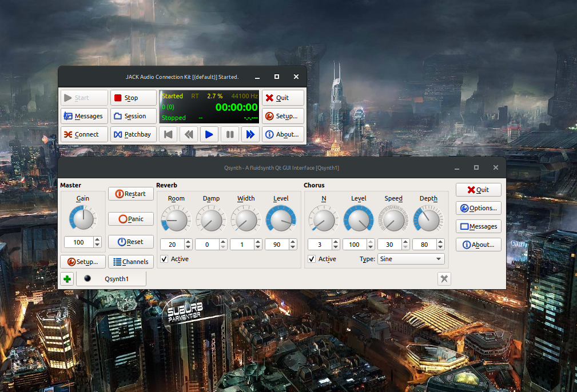The height and width of the screenshot is (392, 577).
Task: Increase Chorus N with up arrow
Action: 336,242
